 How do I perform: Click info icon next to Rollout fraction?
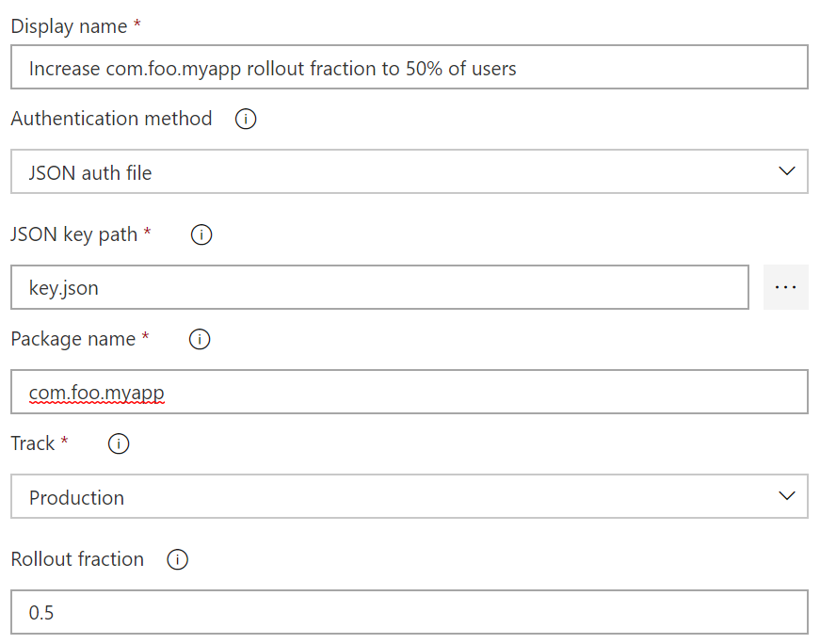(177, 560)
